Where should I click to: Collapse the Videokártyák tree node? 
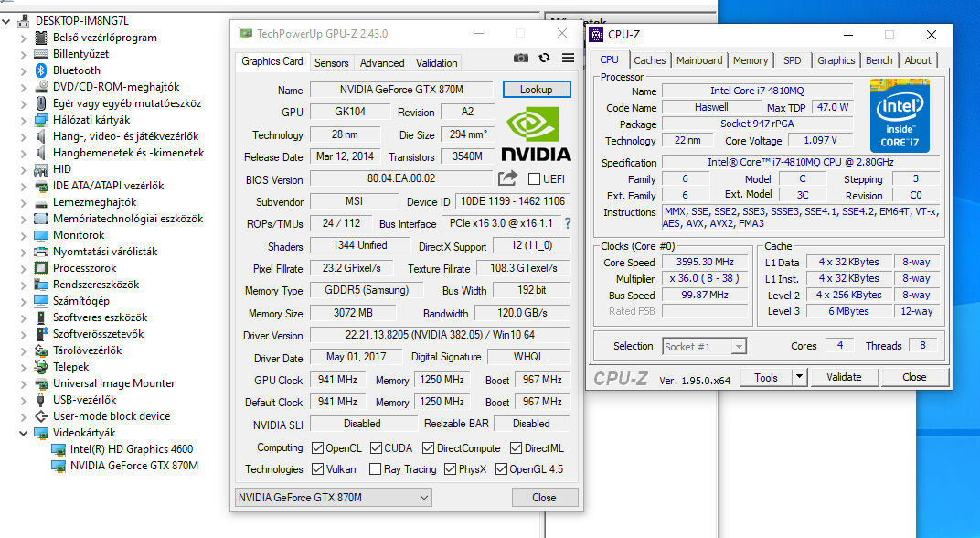[x=23, y=433]
